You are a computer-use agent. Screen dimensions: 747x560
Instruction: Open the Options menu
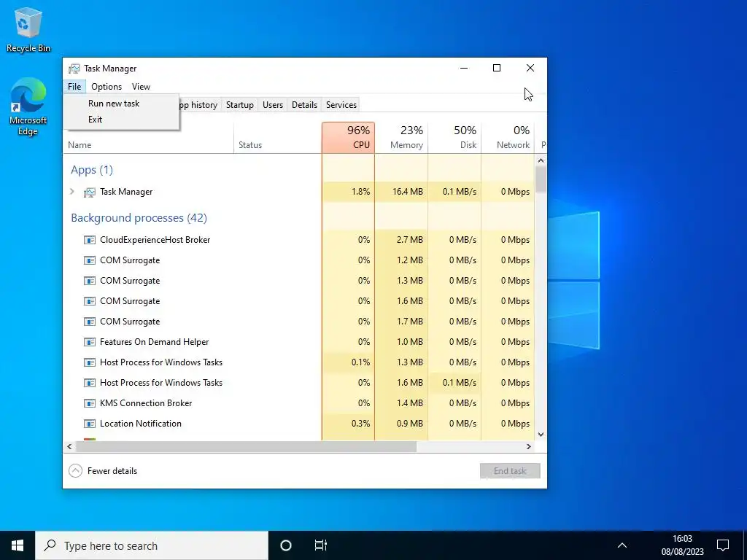[107, 87]
